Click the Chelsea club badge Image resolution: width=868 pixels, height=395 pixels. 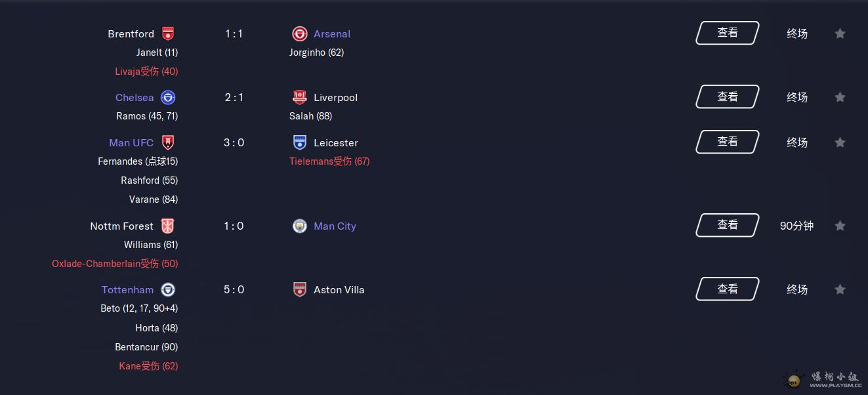click(x=168, y=97)
